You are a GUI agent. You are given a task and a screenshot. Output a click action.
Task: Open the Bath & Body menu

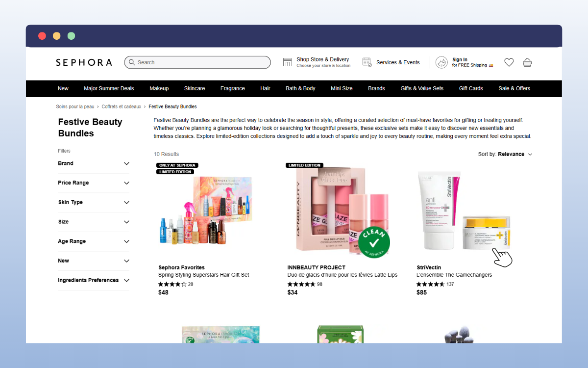pyautogui.click(x=300, y=88)
